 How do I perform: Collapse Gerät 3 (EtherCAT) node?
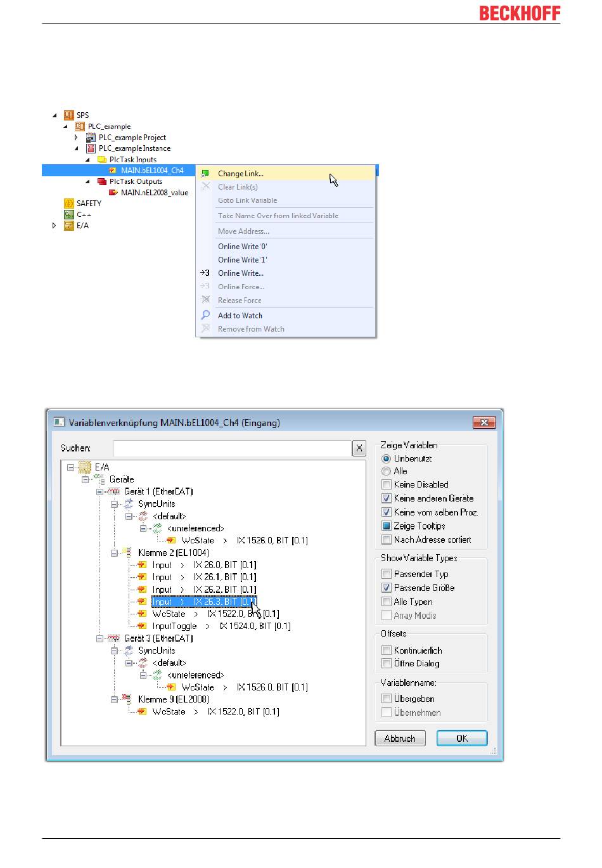pyautogui.click(x=99, y=638)
